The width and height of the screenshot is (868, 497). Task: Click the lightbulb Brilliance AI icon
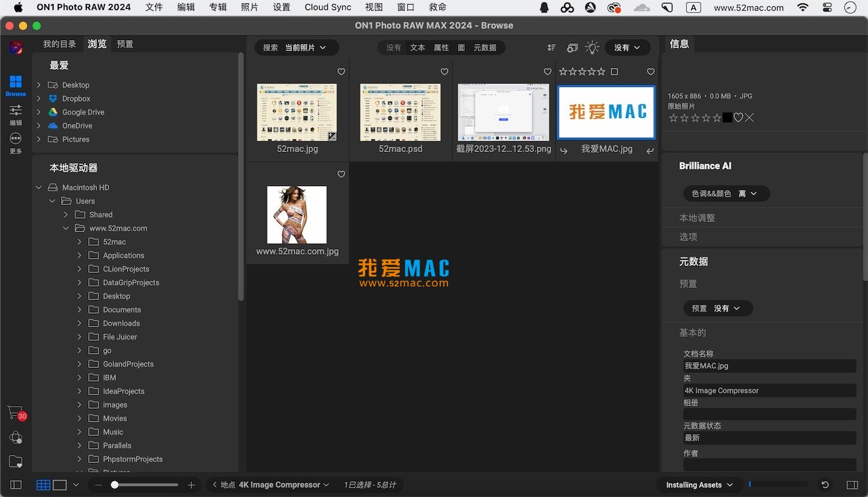click(x=592, y=48)
